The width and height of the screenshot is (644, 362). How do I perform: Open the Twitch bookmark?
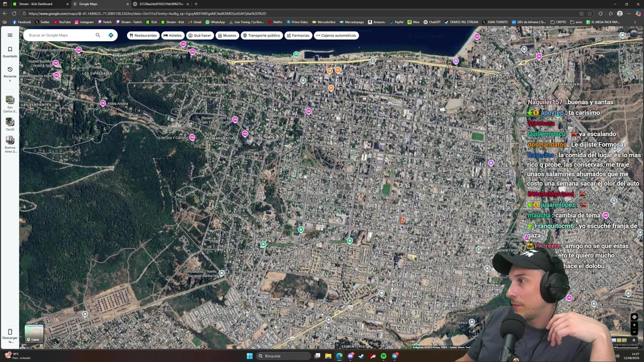[105, 22]
